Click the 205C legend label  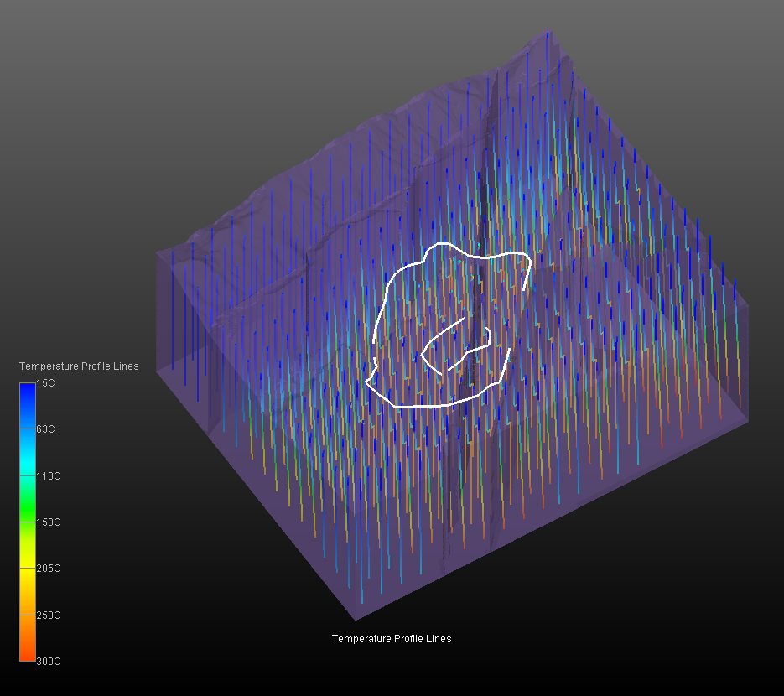(x=48, y=569)
